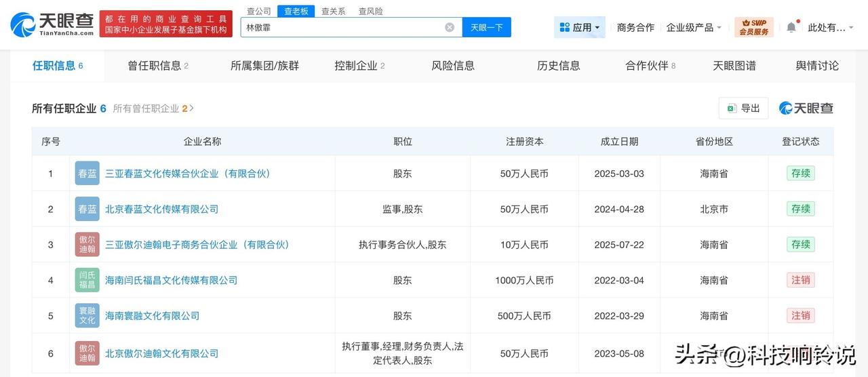Click the 登记状态 column header
This screenshot has width=868, height=377.
[801, 141]
